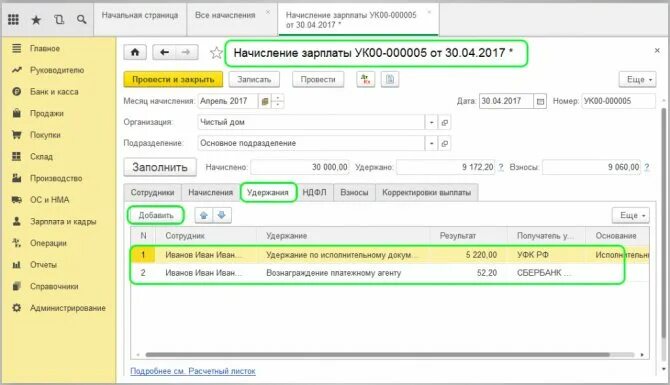Select Удержания tab
670x385 pixels.
268,193
